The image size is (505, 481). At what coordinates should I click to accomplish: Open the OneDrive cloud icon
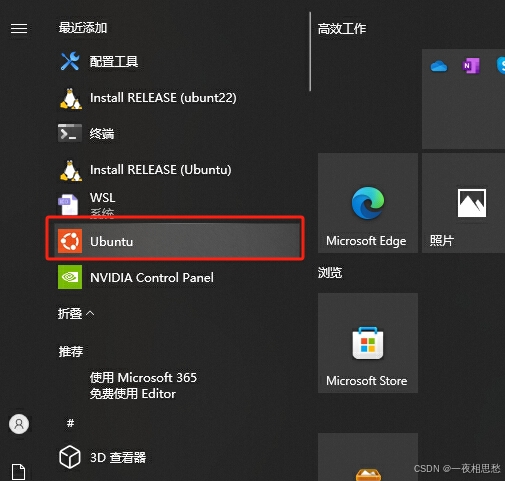tap(439, 66)
